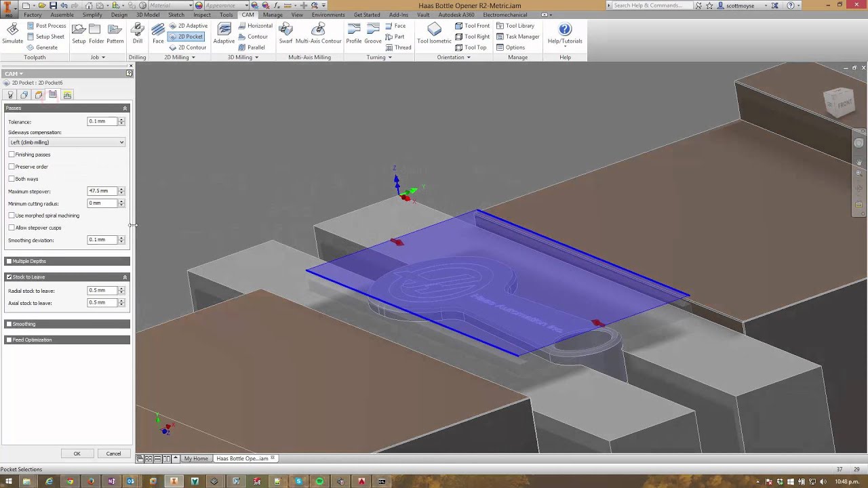The width and height of the screenshot is (868, 488).
Task: Create a new Setup
Action: (x=79, y=33)
